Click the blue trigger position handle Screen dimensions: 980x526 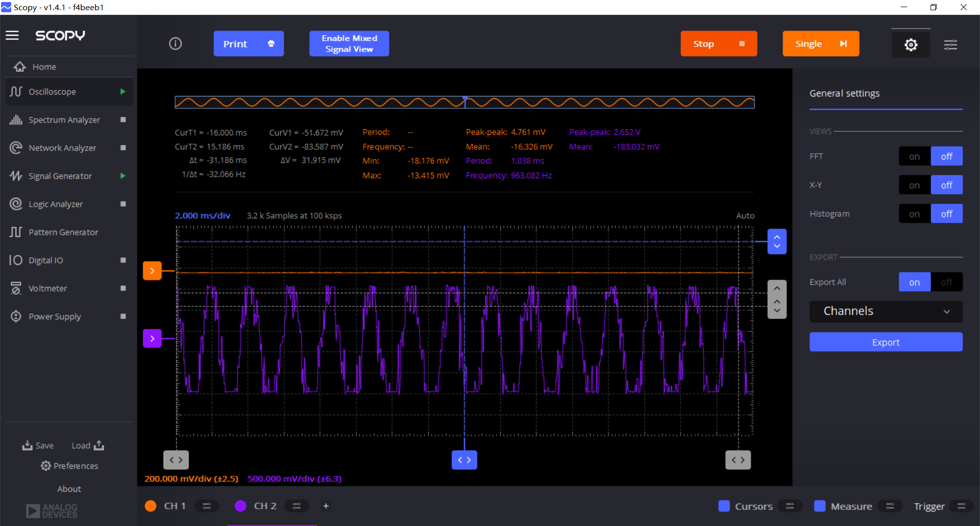click(464, 460)
